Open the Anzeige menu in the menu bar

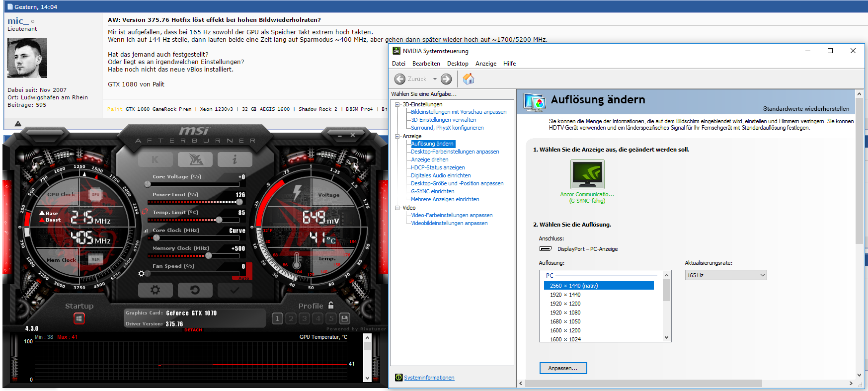(x=486, y=64)
